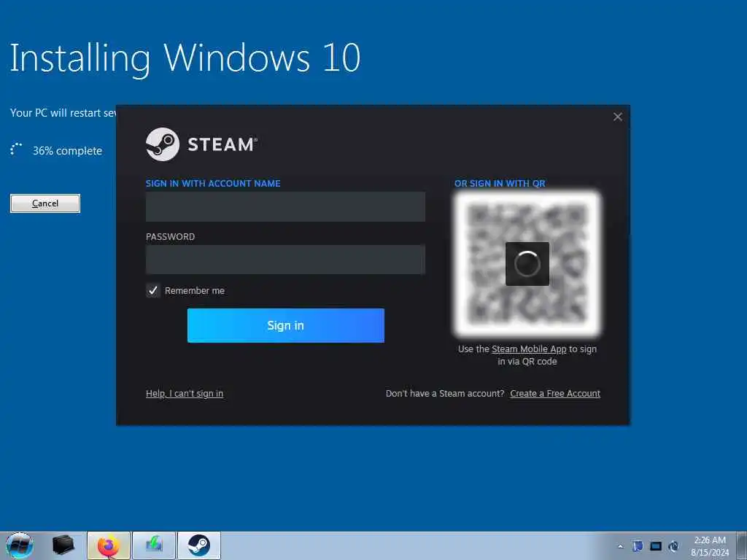The image size is (747, 560).
Task: Open the Help, I can't sign in link
Action: (x=185, y=393)
